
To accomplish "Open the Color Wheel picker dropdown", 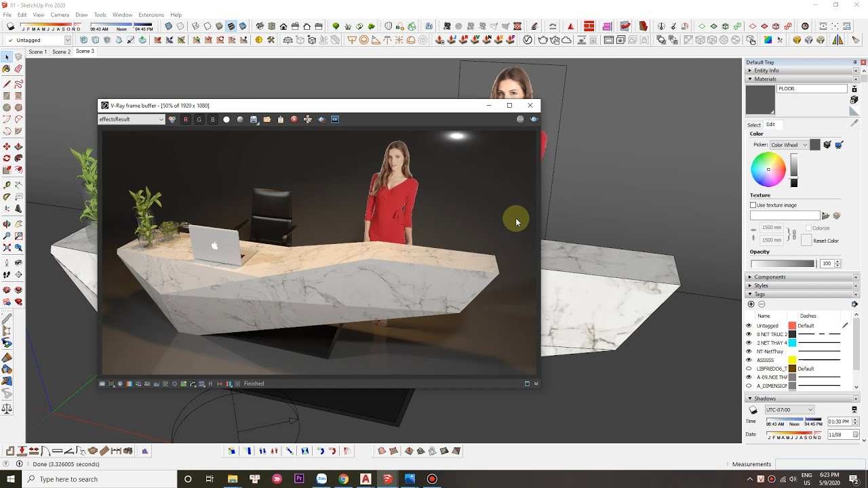I will pyautogui.click(x=789, y=144).
